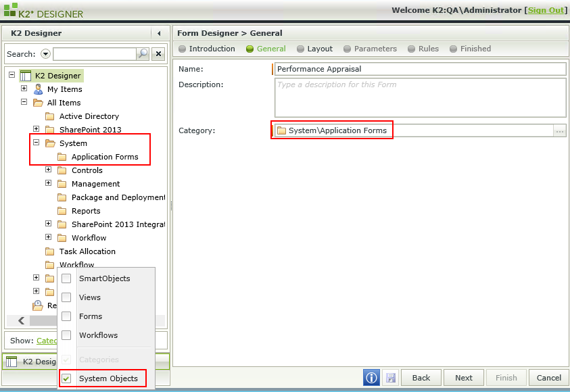The width and height of the screenshot is (570, 392).
Task: Go to the Rules wizard step
Action: click(x=423, y=49)
